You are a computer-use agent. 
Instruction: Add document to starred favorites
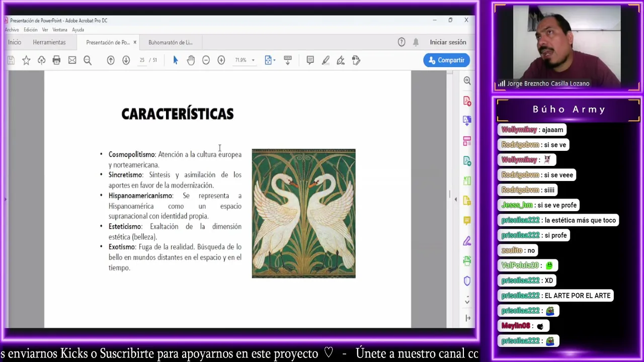point(26,60)
